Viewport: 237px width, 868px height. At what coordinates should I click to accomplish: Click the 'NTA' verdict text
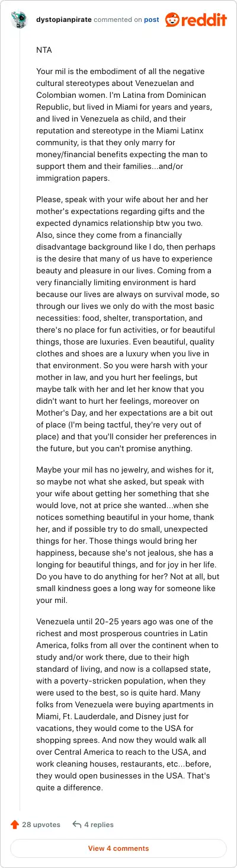pos(44,50)
